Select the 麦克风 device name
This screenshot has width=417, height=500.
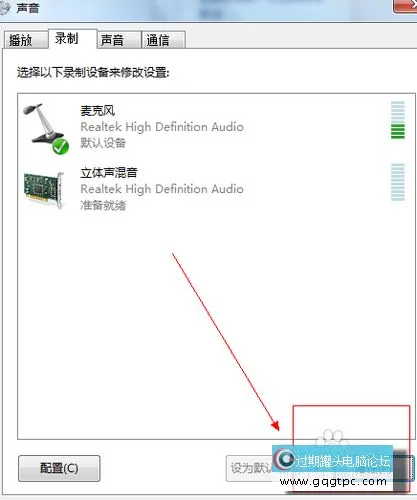(97, 111)
